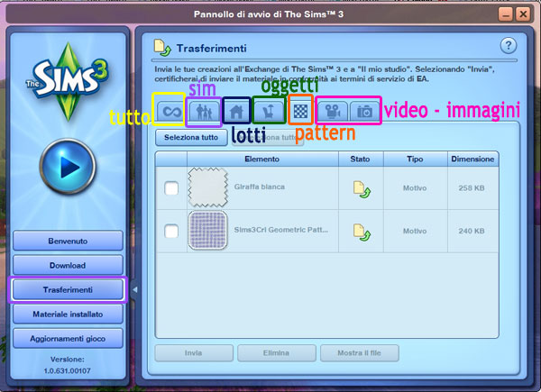Click the 'Motivo' type for Sims3Cri Geometric
Viewport: 541px width, 392px height.
[415, 231]
